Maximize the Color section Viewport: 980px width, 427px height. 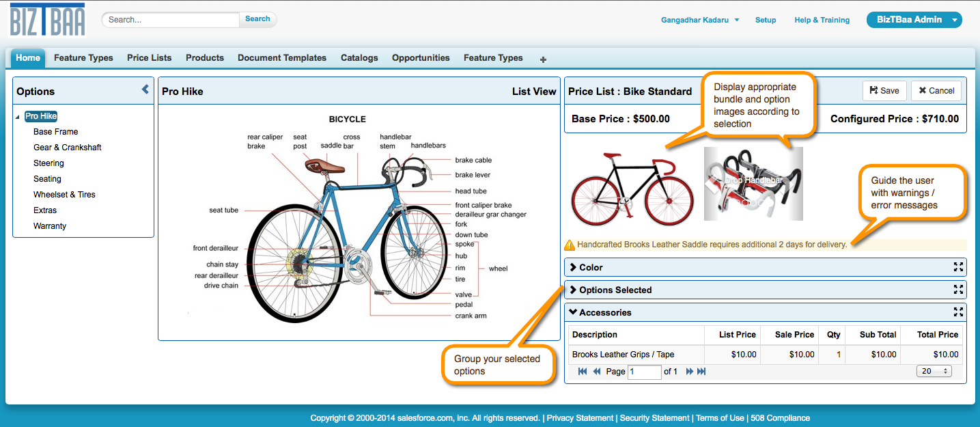tap(958, 267)
